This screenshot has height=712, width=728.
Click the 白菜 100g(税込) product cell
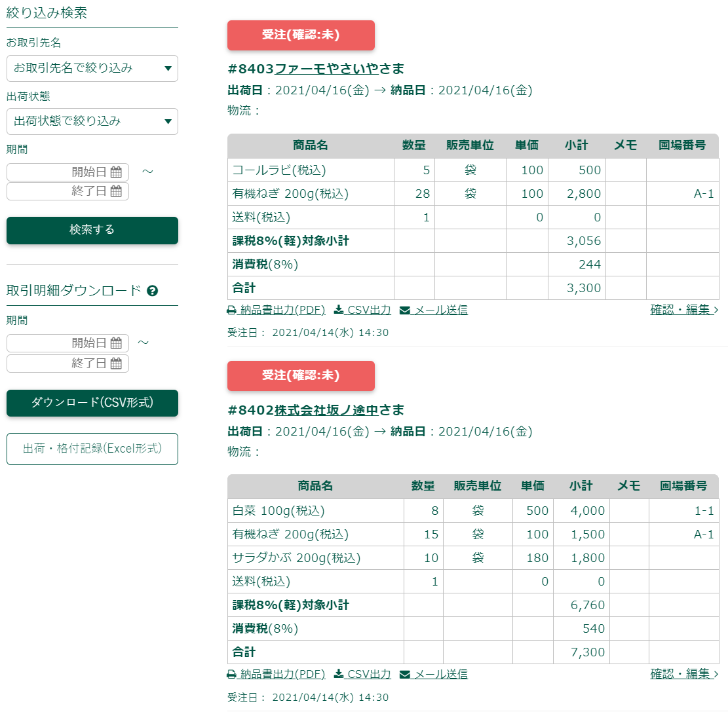[316, 511]
